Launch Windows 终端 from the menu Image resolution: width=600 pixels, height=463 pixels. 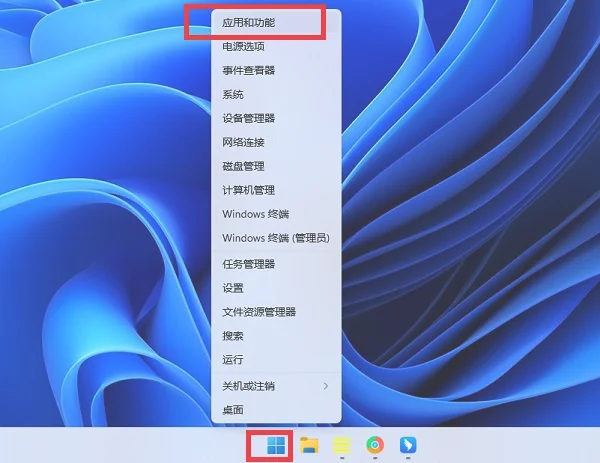coord(276,214)
